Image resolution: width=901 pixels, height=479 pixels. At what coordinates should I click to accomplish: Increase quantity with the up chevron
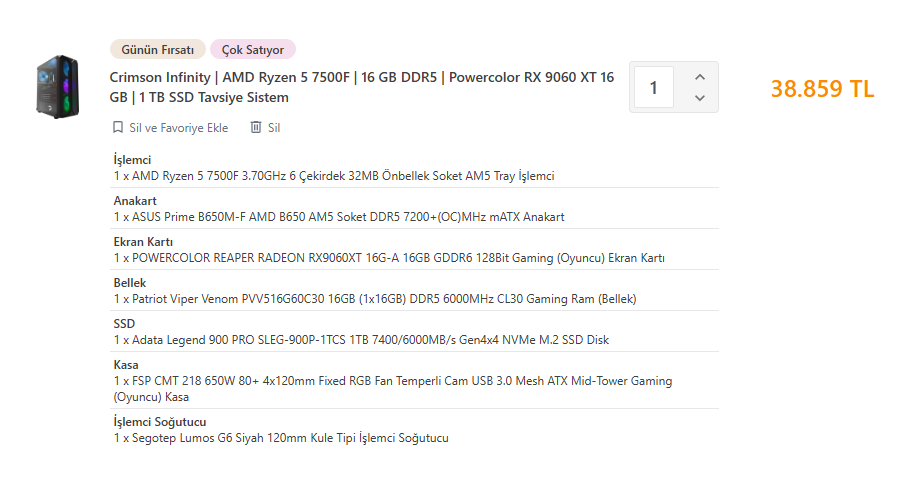(x=700, y=77)
